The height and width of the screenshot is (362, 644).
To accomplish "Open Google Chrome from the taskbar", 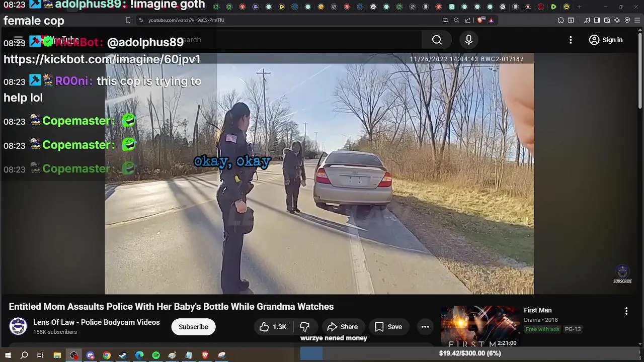I will tap(107, 355).
